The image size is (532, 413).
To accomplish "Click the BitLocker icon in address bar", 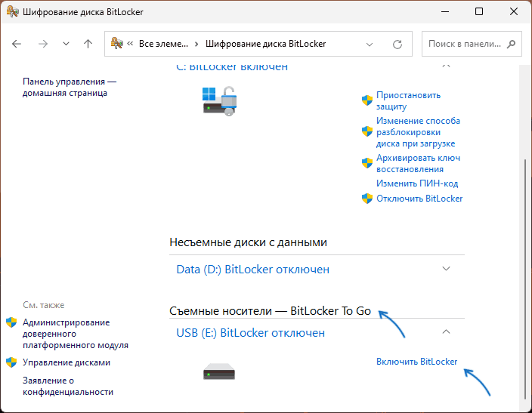I will [x=116, y=43].
